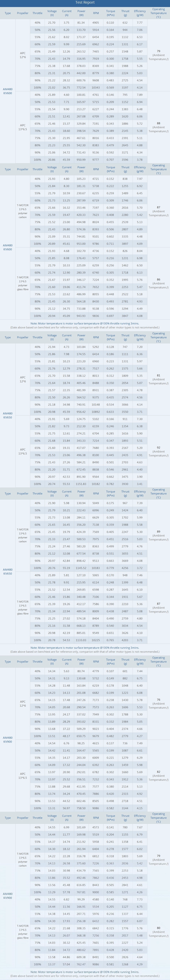Click the power value 1145.52 cell
Image resolution: width=170 pixels, height=980 pixels.
pyautogui.click(x=81, y=568)
